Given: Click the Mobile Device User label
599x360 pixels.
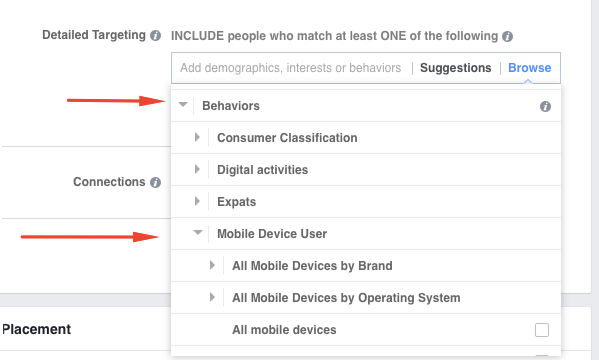Looking at the screenshot, I should click(x=272, y=234).
